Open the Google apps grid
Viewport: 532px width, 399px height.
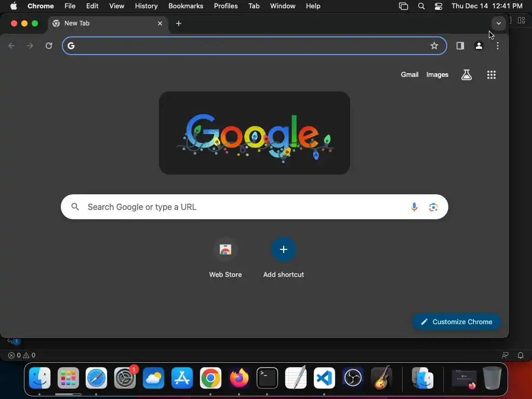tap(491, 75)
